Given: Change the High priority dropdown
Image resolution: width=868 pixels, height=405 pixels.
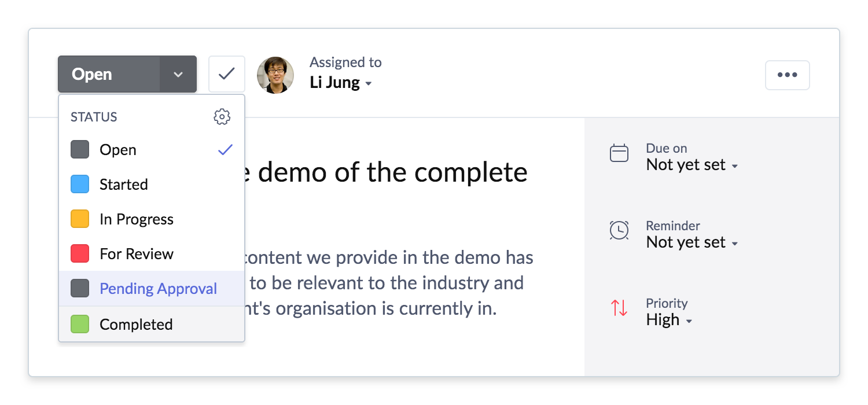Looking at the screenshot, I should (669, 320).
